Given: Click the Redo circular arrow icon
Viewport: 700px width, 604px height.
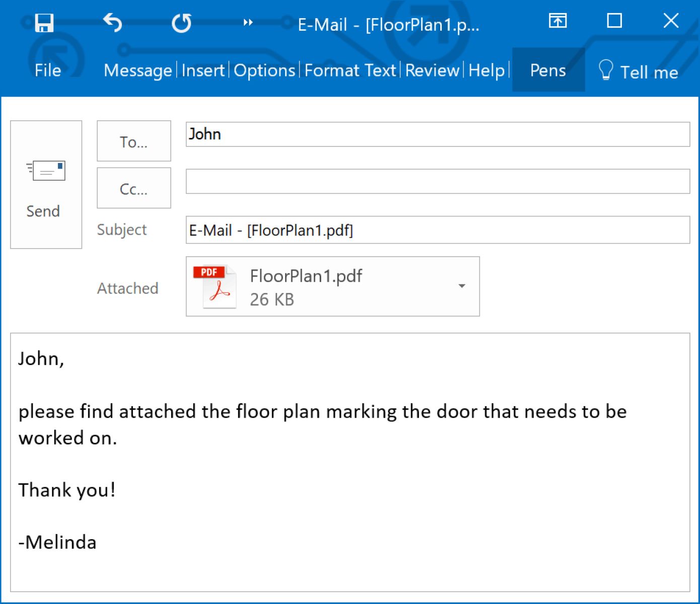Looking at the screenshot, I should 181,23.
